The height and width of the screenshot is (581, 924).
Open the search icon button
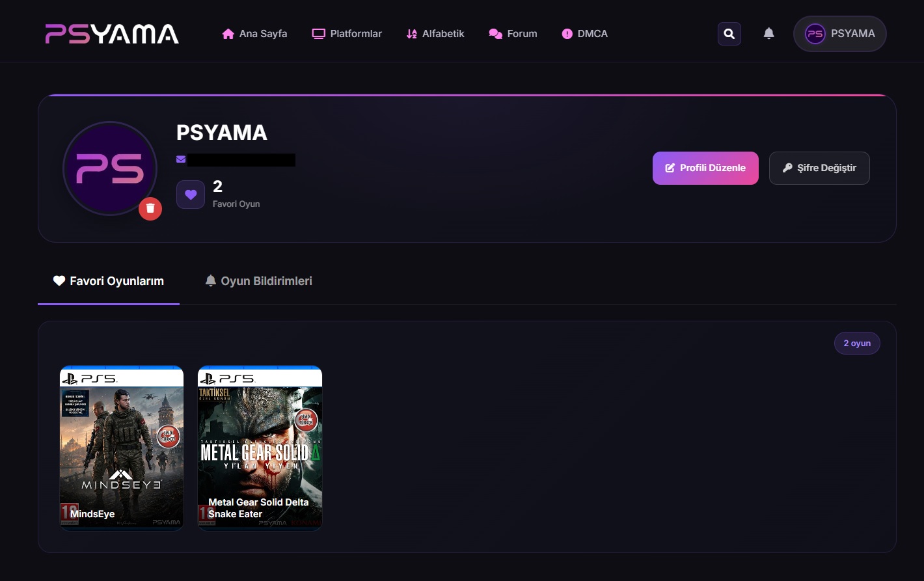[729, 34]
